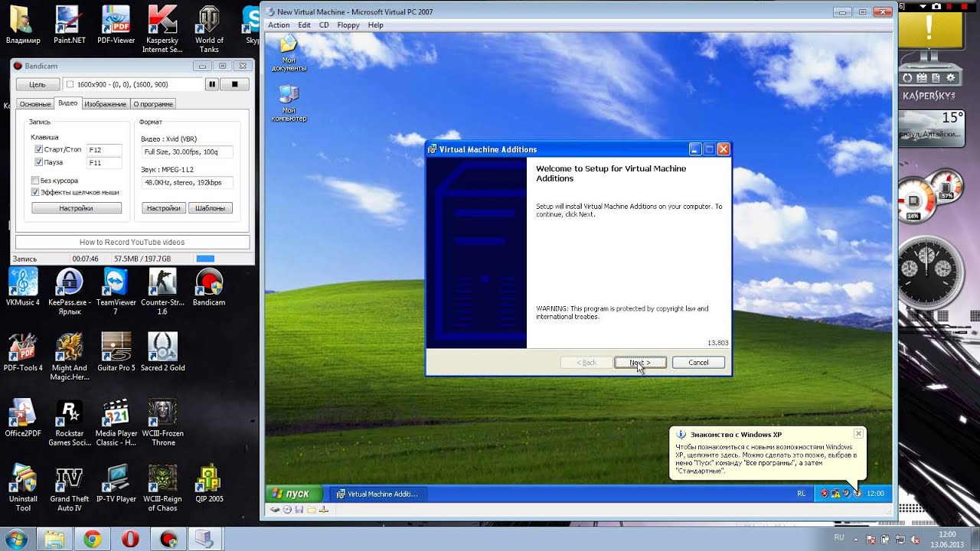The width and height of the screenshot is (980, 551).
Task: Open the KeePass.exe shortcut
Action: [70, 292]
